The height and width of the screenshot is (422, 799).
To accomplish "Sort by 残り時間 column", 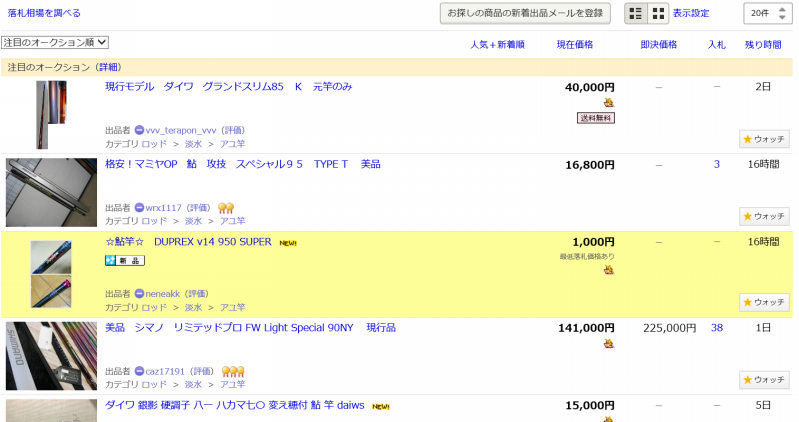I will 763,45.
